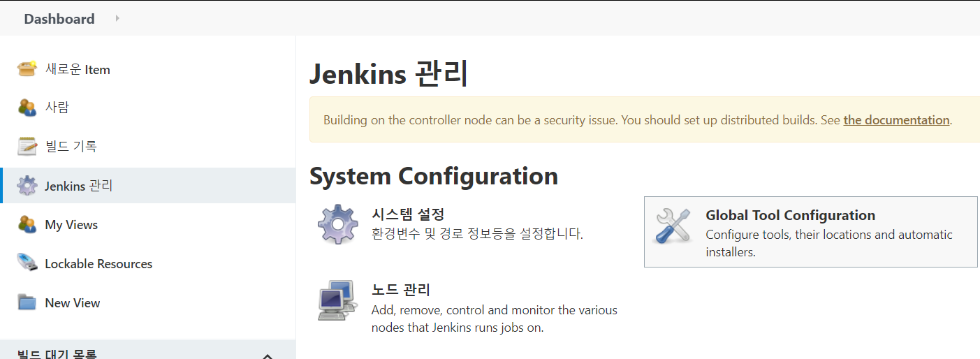Click the New View folder icon
The width and height of the screenshot is (980, 359).
[27, 302]
